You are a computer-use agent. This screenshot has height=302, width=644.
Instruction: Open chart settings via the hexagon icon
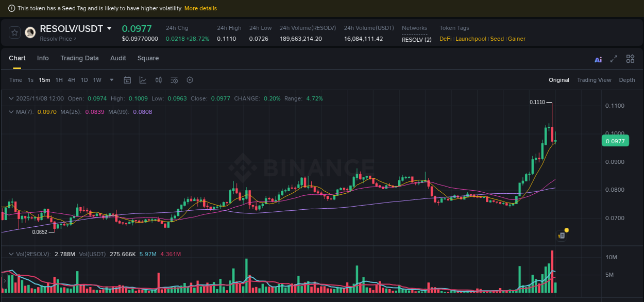coord(190,80)
